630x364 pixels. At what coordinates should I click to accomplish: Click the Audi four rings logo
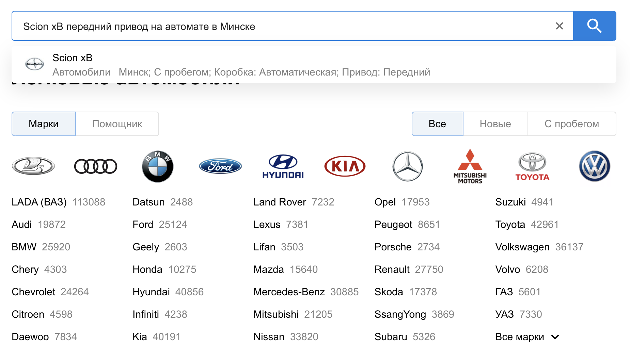click(96, 166)
